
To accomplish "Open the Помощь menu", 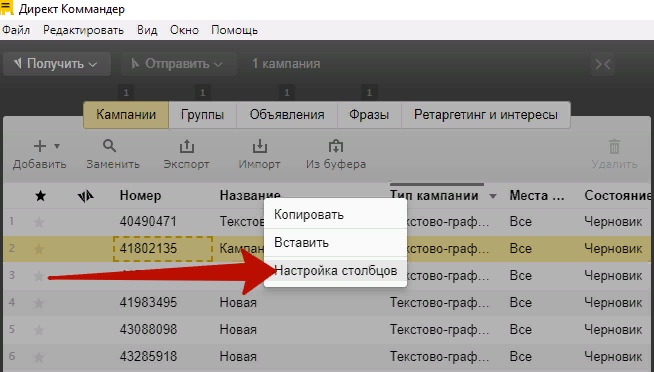I will [x=234, y=30].
